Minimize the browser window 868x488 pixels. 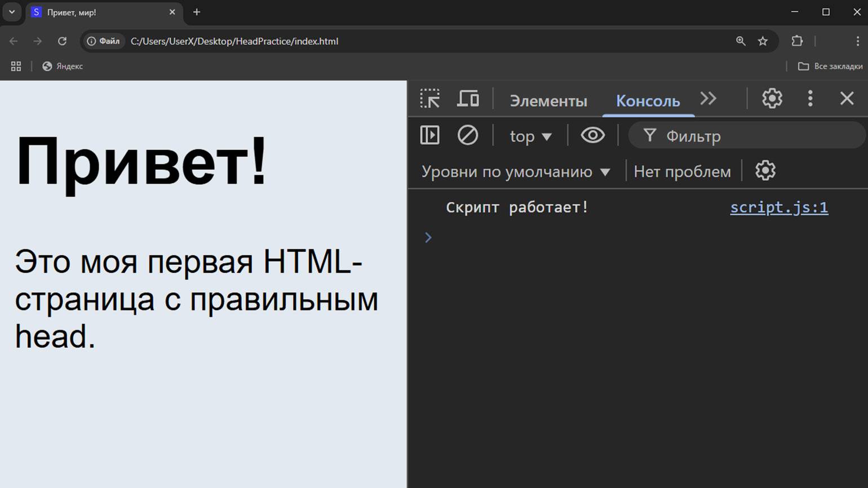click(795, 12)
